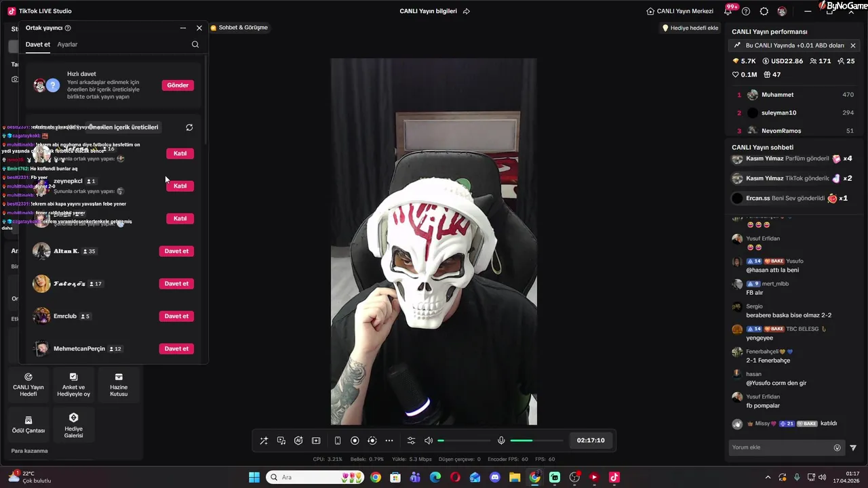Open Google Chrome from taskbar
This screenshot has width=868, height=488.
click(376, 477)
